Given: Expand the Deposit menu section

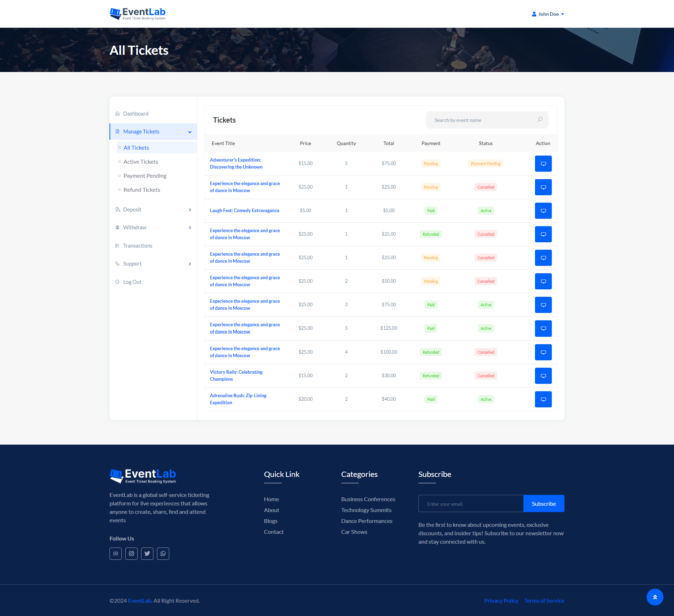Looking at the screenshot, I should (x=190, y=210).
